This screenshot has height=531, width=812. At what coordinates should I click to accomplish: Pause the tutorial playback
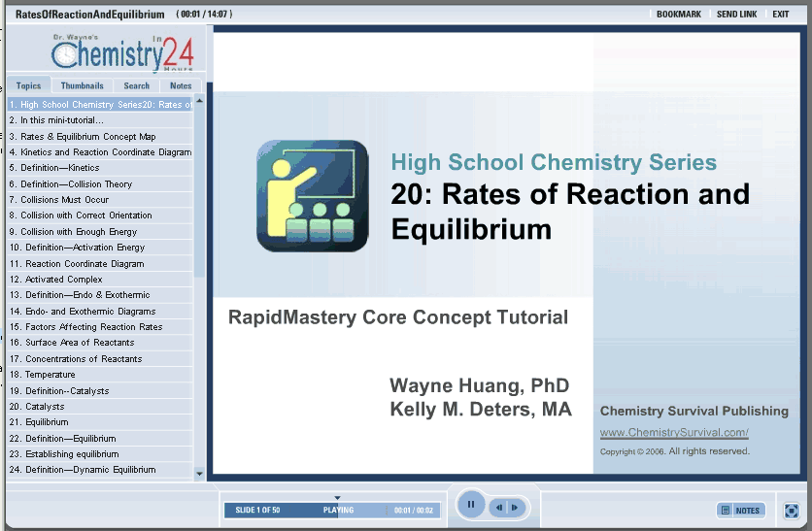(x=470, y=505)
